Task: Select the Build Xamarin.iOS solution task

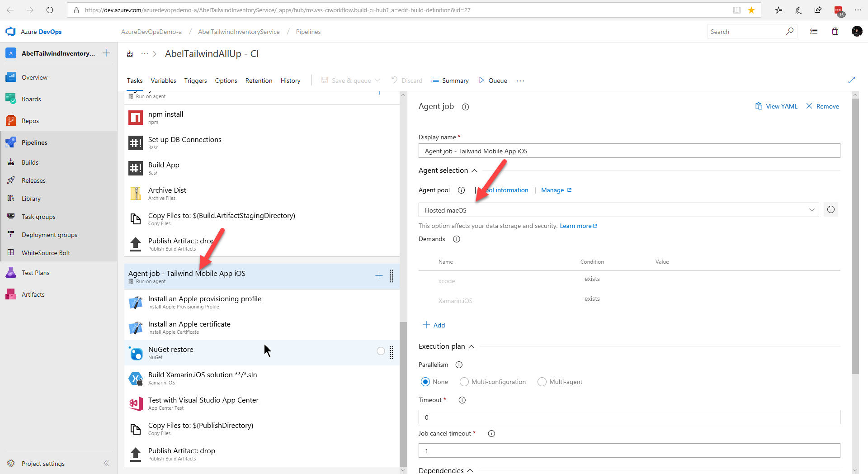Action: click(261, 378)
